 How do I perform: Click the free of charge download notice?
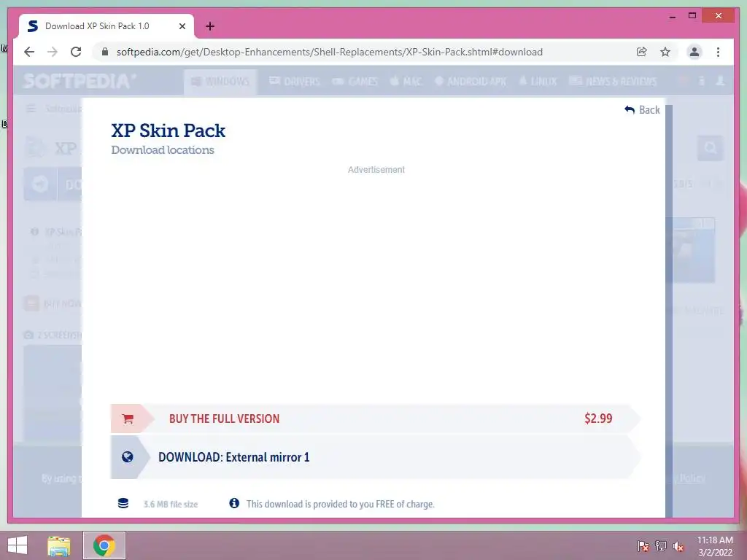click(x=340, y=504)
